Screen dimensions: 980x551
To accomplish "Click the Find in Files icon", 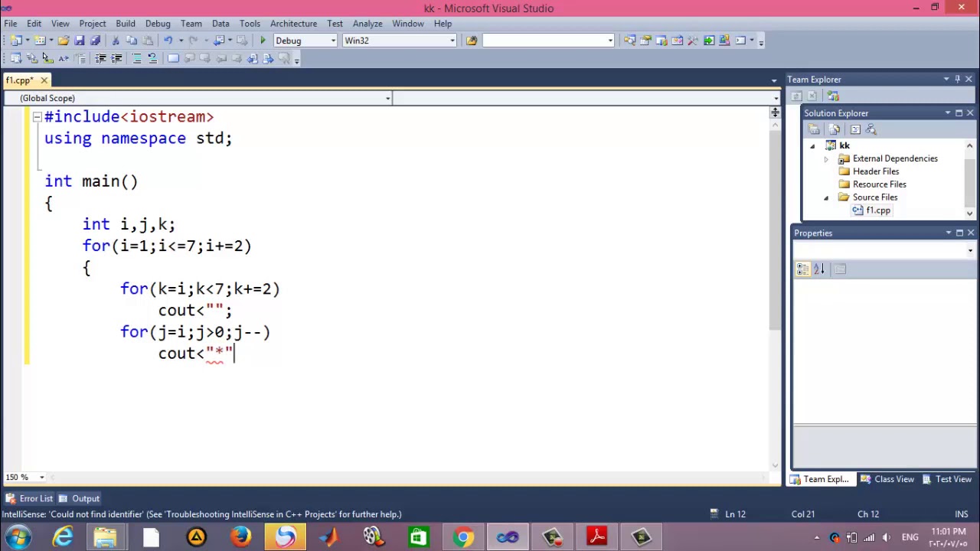I will [x=471, y=41].
